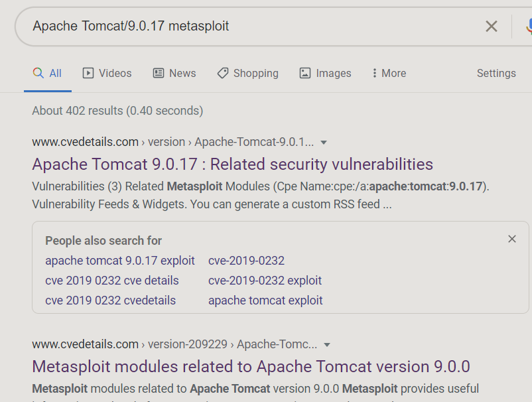Click the 'apache tomcat exploit' related search
Screen dimensions: 532x402
pyautogui.click(x=265, y=301)
